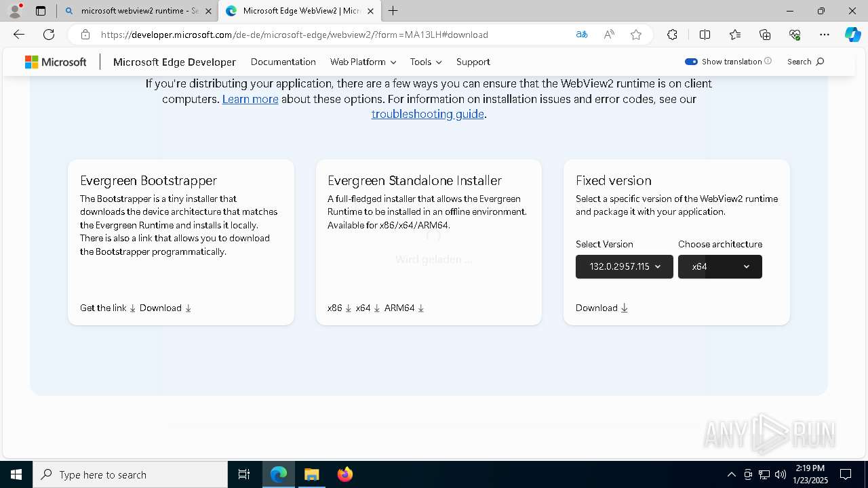Open the Support page
Screen dimensions: 868x488
click(x=473, y=62)
